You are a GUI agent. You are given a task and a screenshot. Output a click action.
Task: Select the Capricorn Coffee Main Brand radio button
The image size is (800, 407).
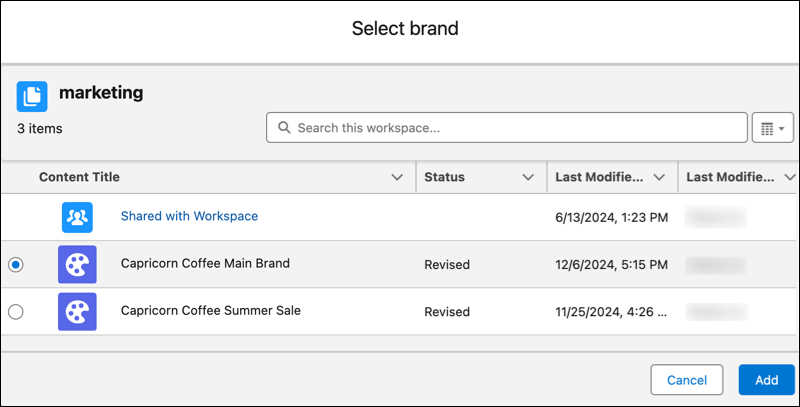coord(16,265)
